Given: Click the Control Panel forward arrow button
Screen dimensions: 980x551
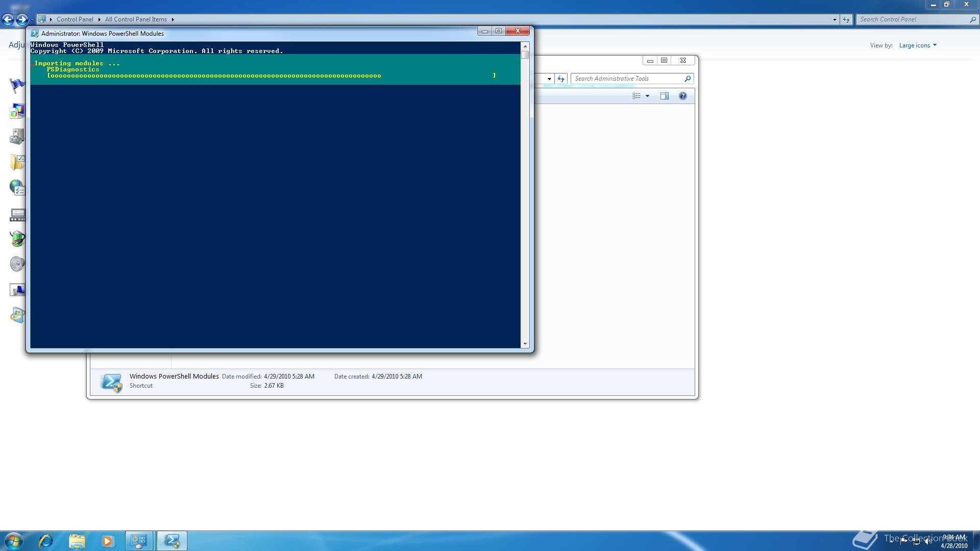Looking at the screenshot, I should tap(21, 19).
